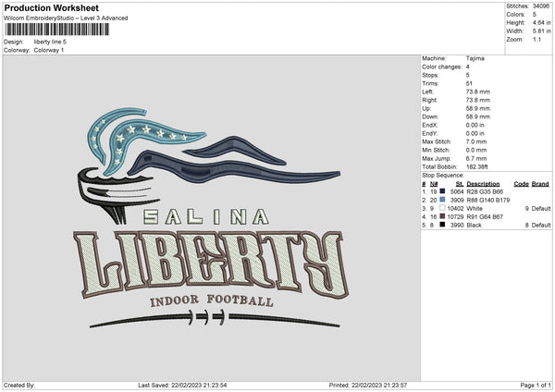Click the 'Page 1 of 1' footer text
The height and width of the screenshot is (392, 555).
pos(536,385)
